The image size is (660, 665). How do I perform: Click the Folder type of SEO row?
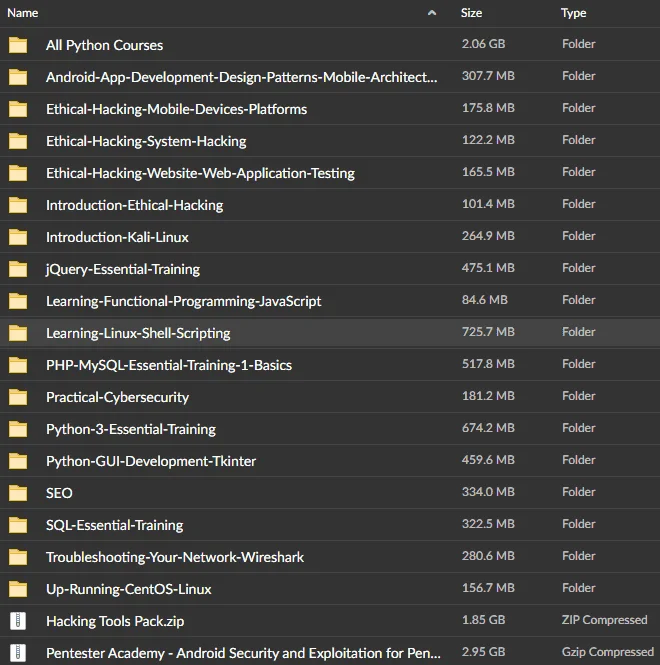579,492
